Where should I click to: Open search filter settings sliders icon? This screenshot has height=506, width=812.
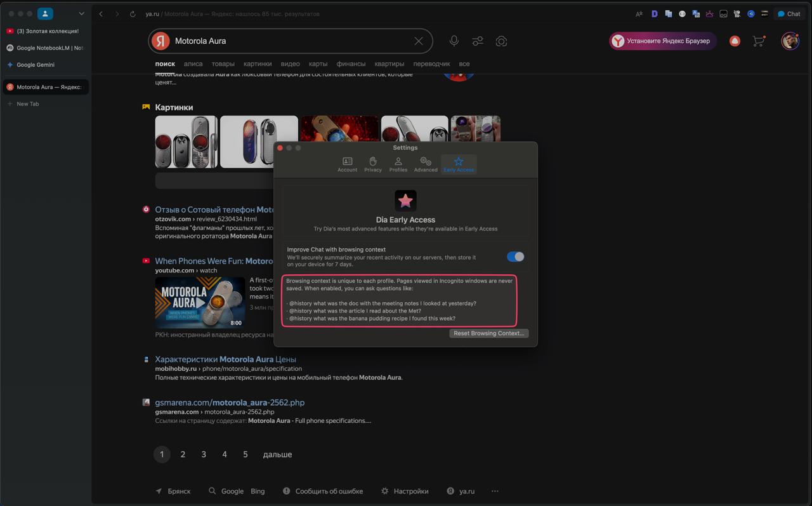coord(478,41)
